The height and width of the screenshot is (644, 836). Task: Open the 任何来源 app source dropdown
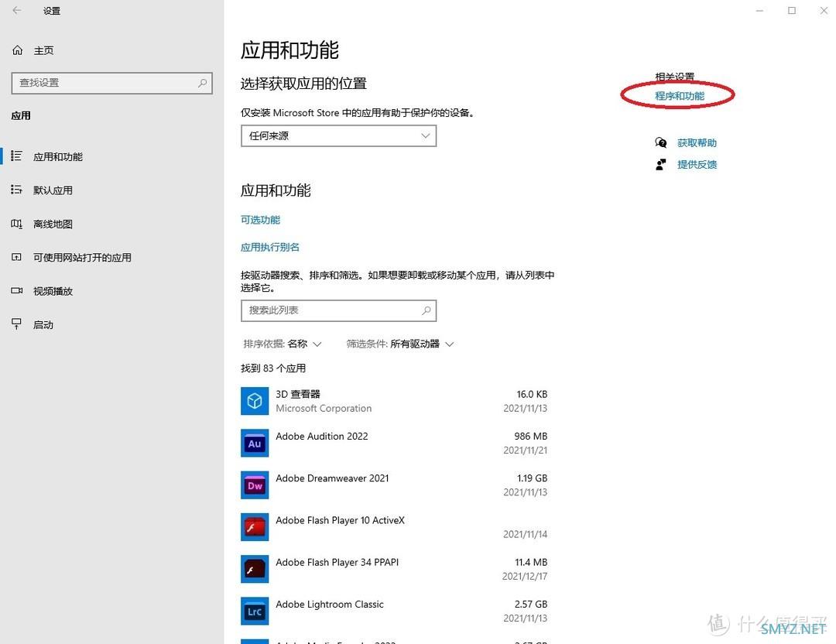point(338,136)
